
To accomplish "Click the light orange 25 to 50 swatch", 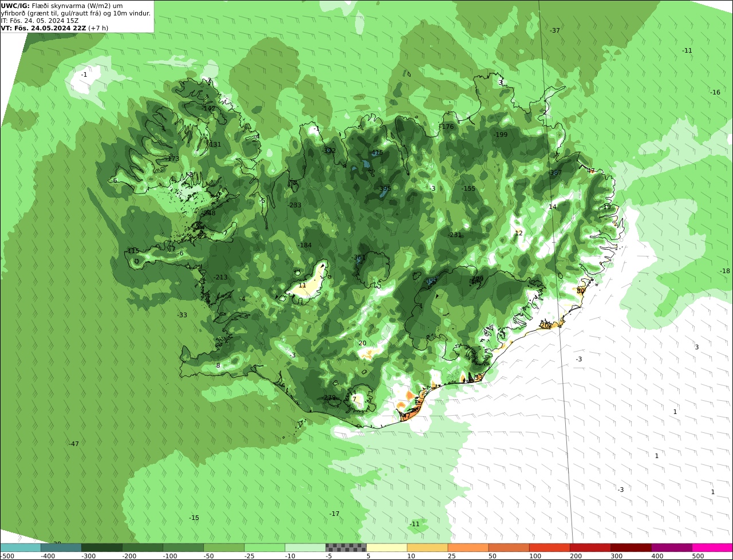I will pos(468,547).
